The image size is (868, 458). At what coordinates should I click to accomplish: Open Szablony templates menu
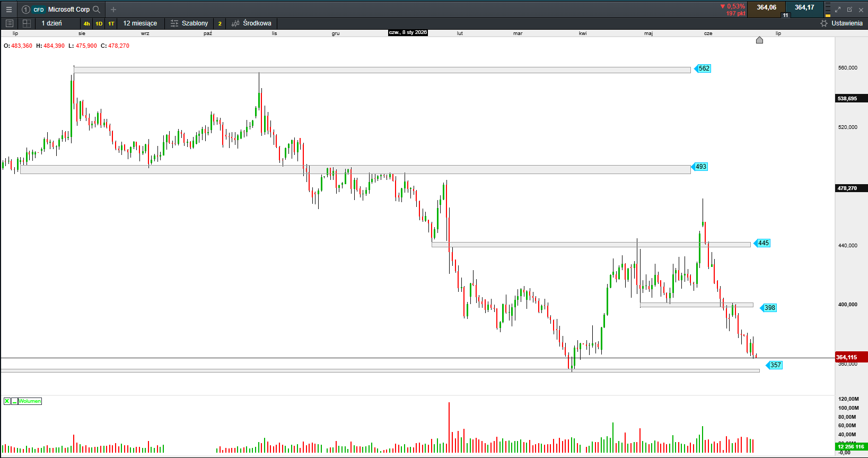pos(189,23)
